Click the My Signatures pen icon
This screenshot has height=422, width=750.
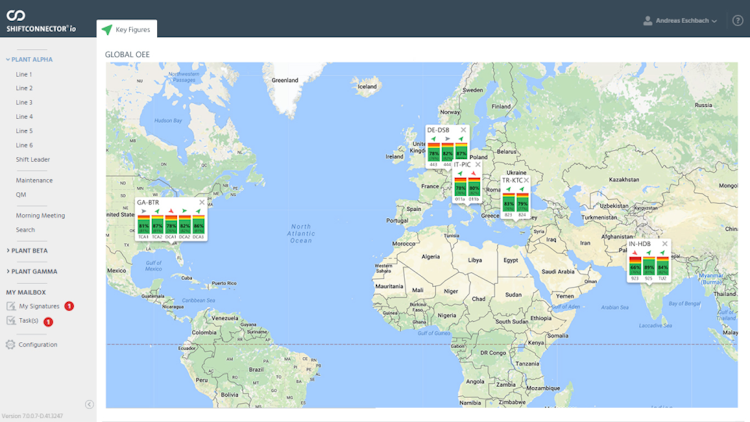click(x=11, y=306)
